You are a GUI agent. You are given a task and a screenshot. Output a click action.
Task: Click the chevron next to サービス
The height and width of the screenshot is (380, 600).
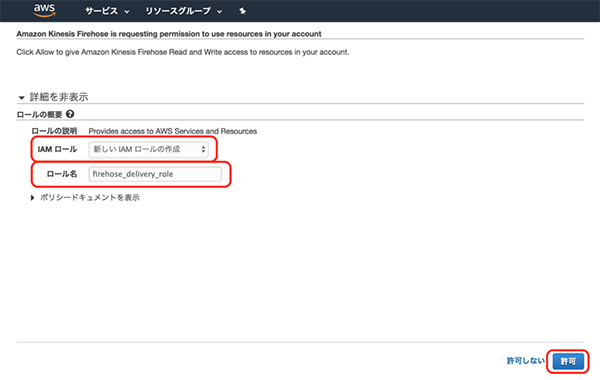[x=127, y=12]
